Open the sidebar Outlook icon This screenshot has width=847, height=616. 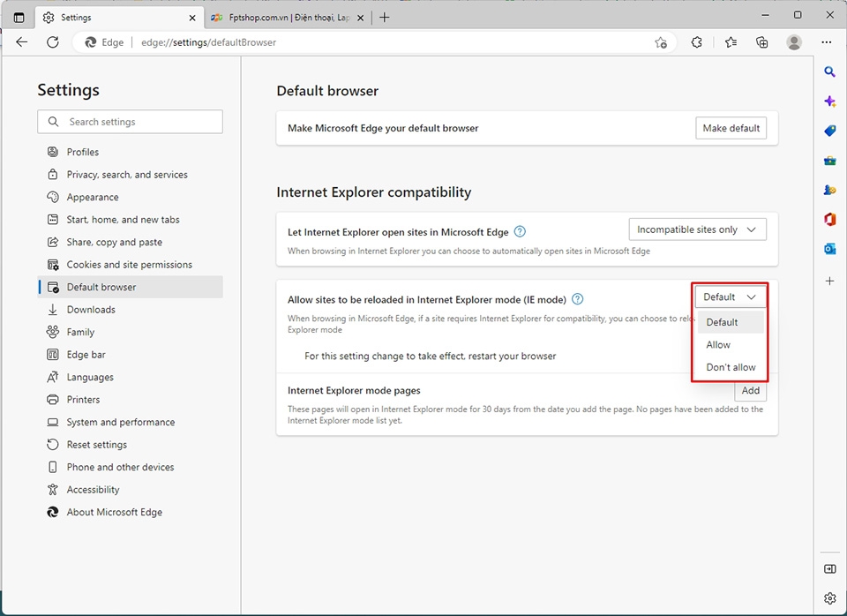pyautogui.click(x=829, y=249)
